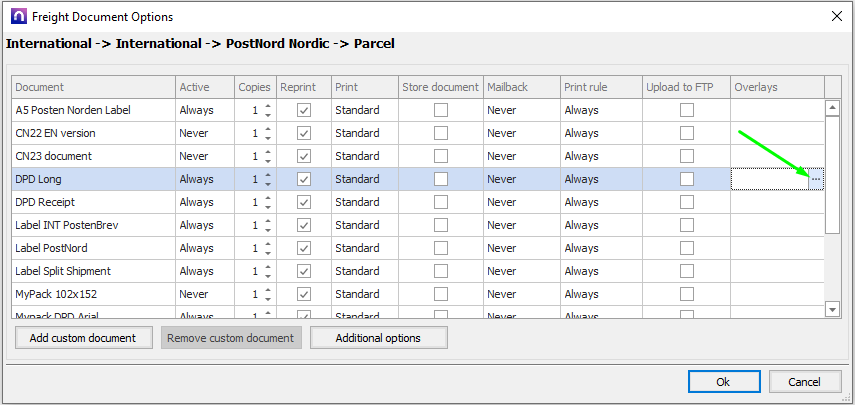This screenshot has width=855, height=405.
Task: Open overlays ellipsis button for DPD Long
Action: tap(816, 179)
